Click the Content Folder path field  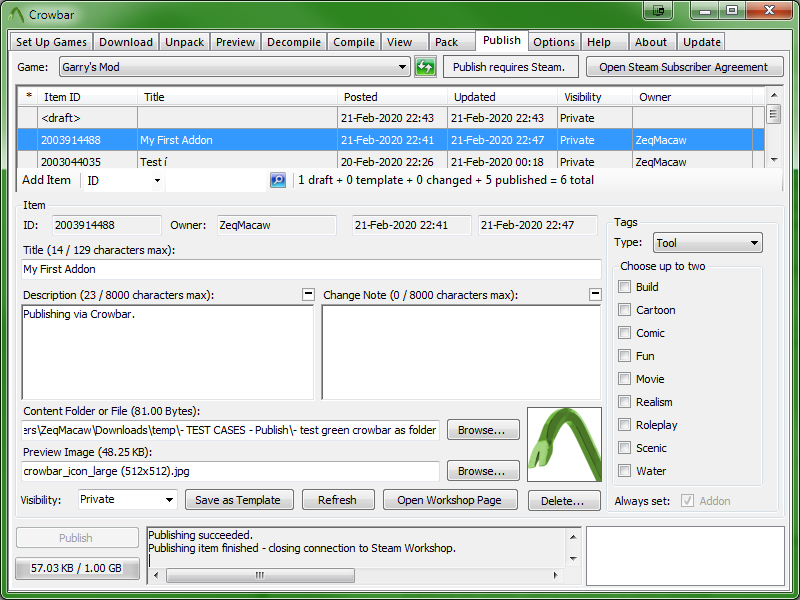tap(231, 430)
